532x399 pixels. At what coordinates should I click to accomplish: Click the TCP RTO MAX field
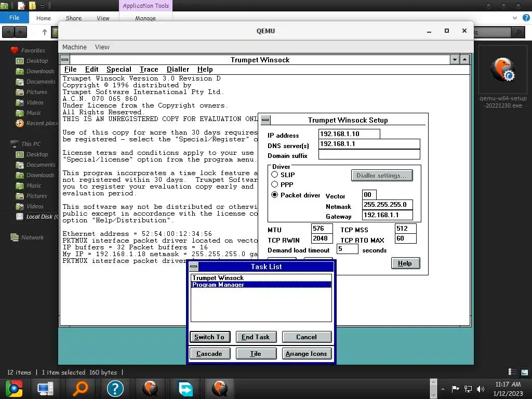point(405,238)
